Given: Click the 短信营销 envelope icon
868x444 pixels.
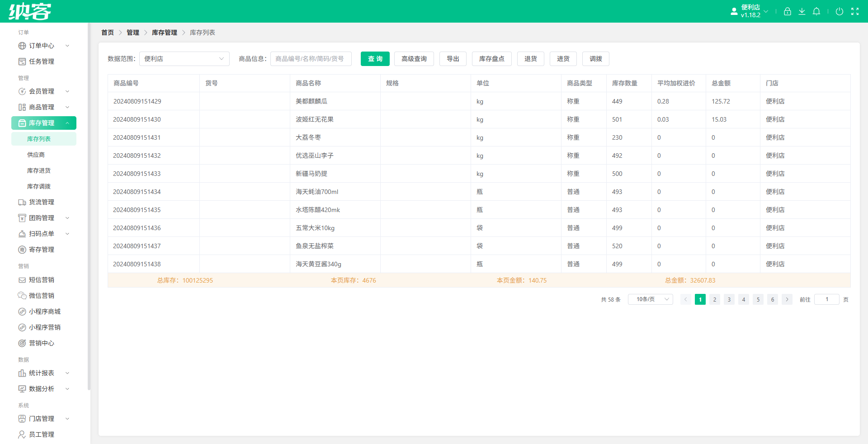Looking at the screenshot, I should pyautogui.click(x=22, y=280).
